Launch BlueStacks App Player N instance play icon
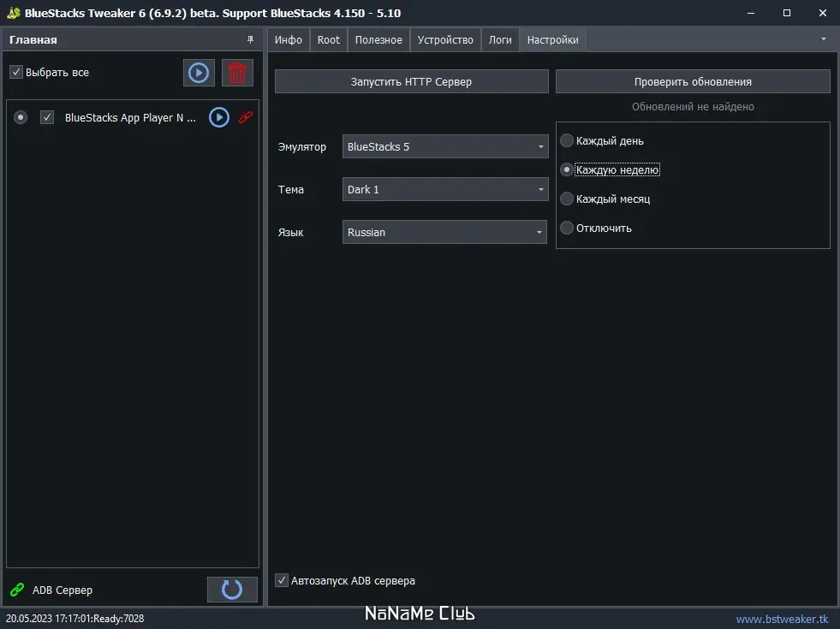Screen dimensions: 840x629 coord(219,117)
